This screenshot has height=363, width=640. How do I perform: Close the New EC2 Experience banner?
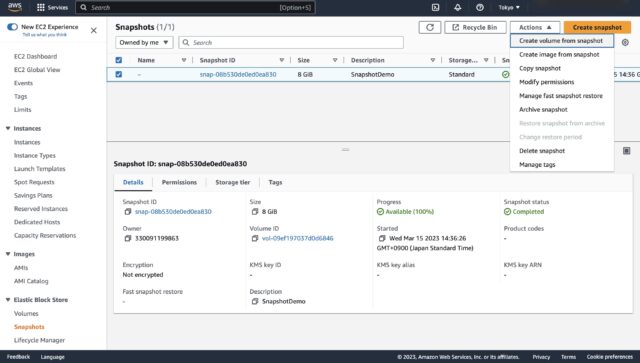click(x=93, y=30)
